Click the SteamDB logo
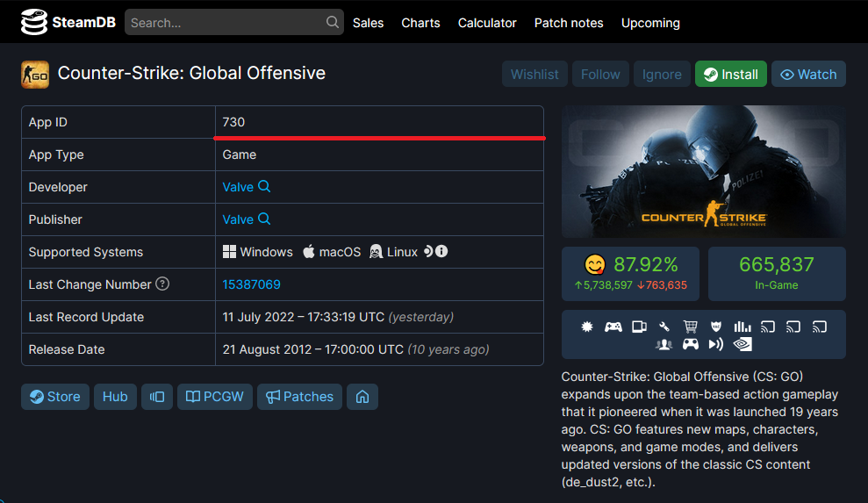This screenshot has width=868, height=503. click(68, 22)
